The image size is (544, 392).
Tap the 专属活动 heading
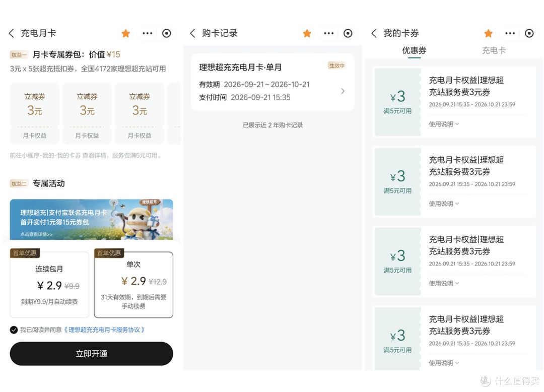(x=48, y=183)
